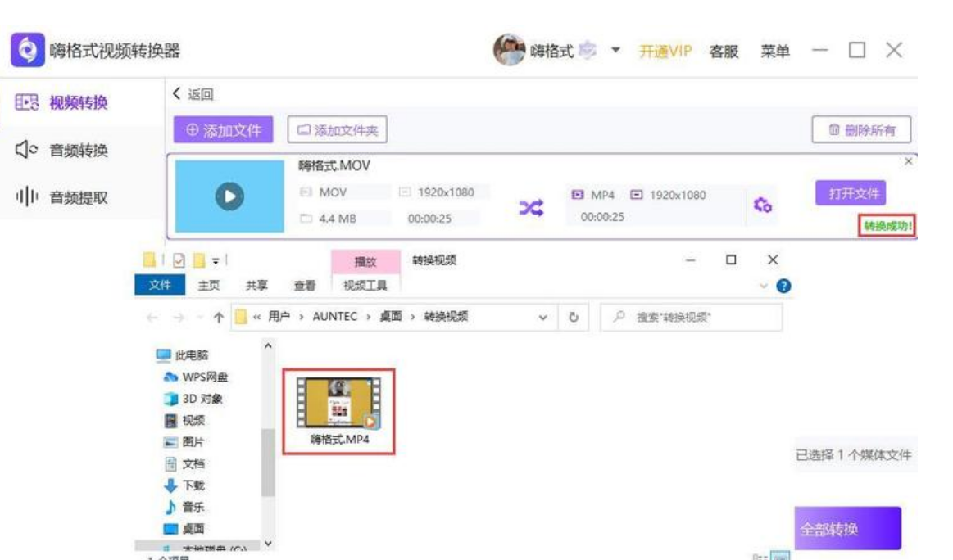Click navigation pane scroll down arrow
Viewport: 953px width, 560px height.
(268, 544)
